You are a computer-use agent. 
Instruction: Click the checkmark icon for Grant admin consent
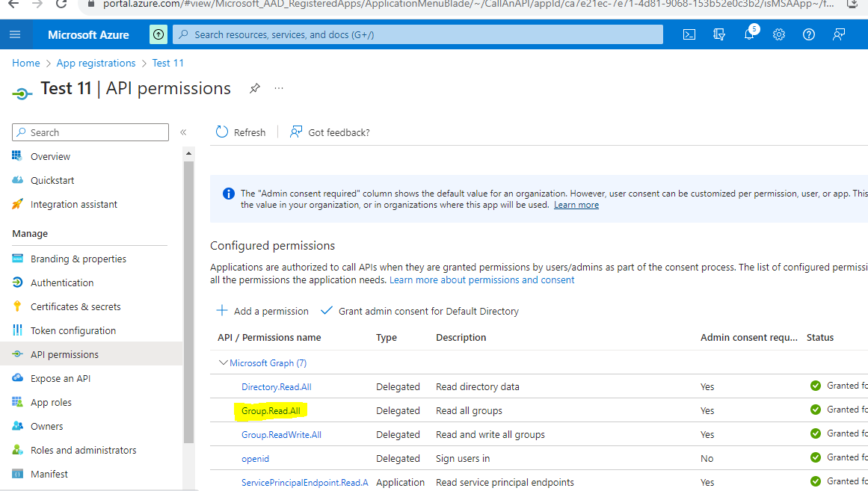click(327, 311)
